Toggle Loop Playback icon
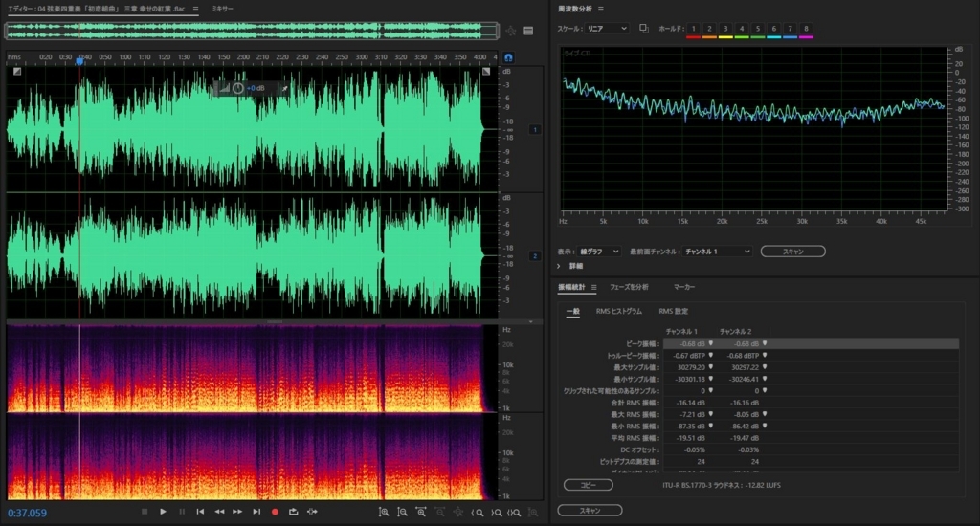 point(293,512)
